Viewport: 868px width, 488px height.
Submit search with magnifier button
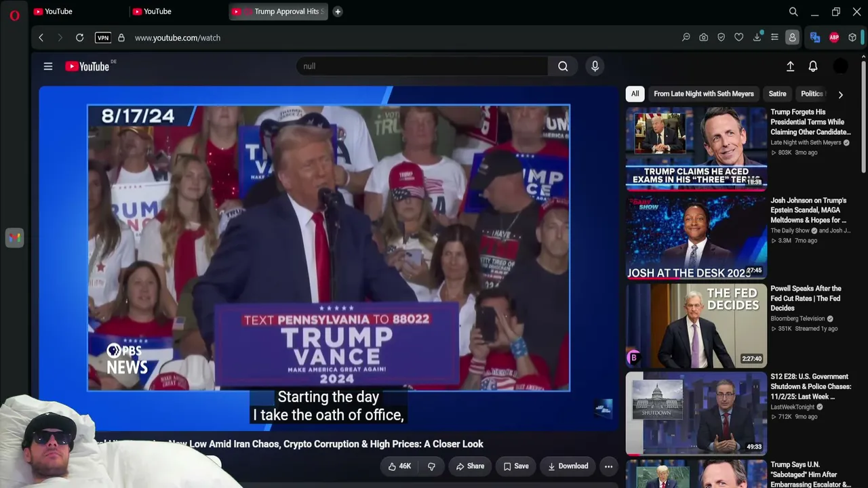click(563, 66)
